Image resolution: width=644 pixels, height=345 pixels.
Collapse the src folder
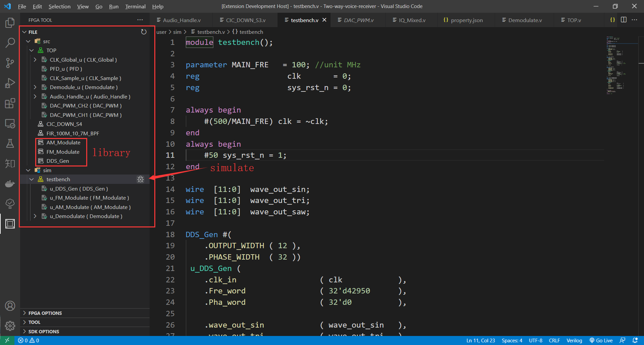28,41
